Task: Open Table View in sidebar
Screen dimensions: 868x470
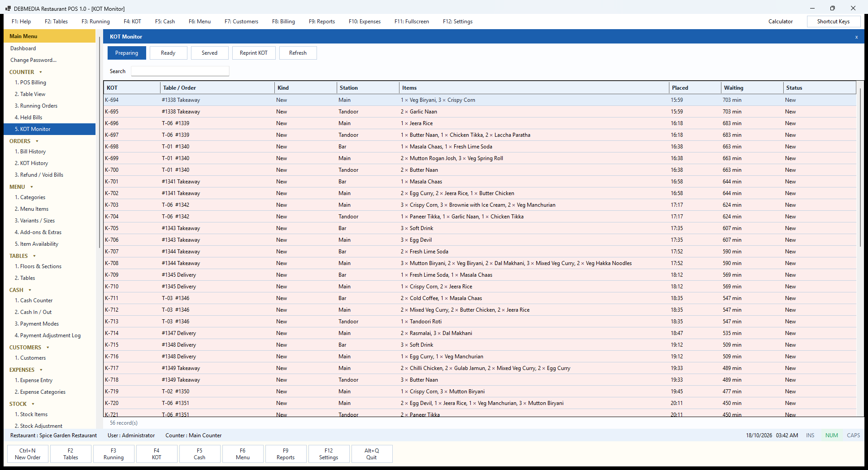Action: (49, 94)
